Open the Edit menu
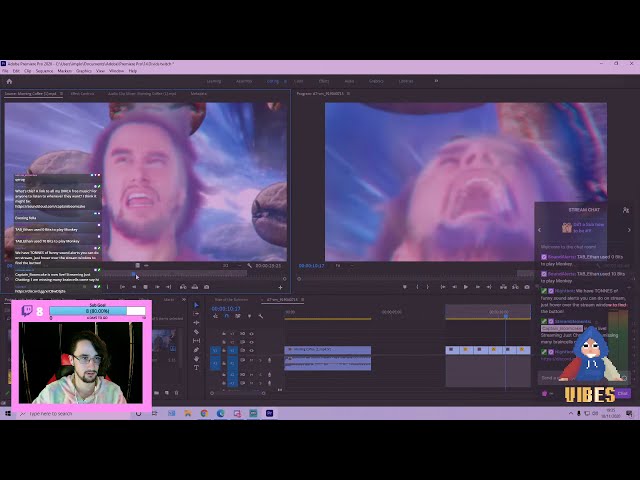 tap(16, 71)
